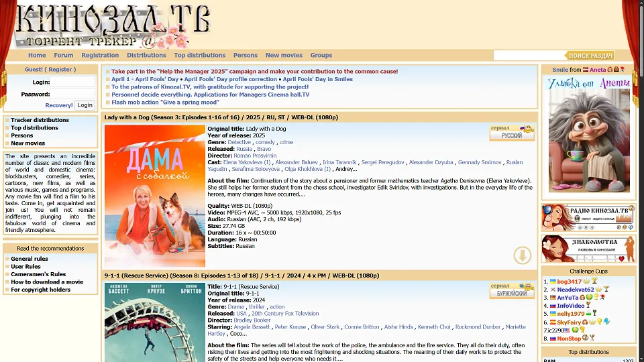This screenshot has width=644, height=362.
Task: Open Angela Bassett's person page
Action: click(x=252, y=326)
